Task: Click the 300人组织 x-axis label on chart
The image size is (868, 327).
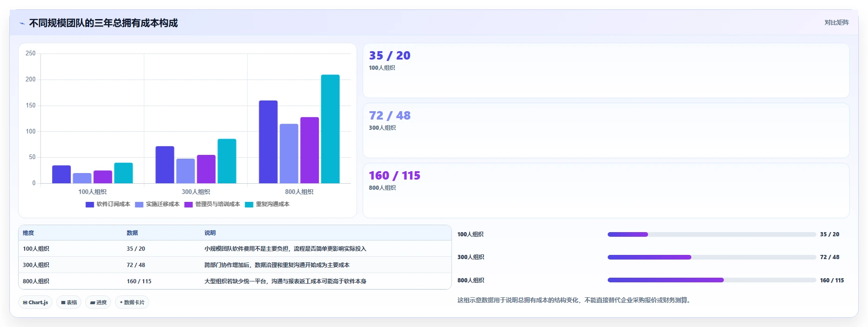Action: point(196,192)
